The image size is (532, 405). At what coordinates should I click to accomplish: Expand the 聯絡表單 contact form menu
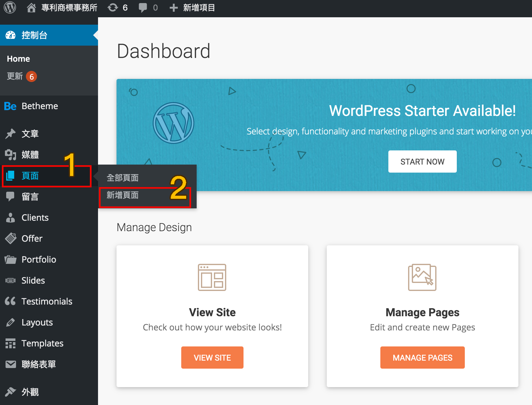(x=39, y=364)
